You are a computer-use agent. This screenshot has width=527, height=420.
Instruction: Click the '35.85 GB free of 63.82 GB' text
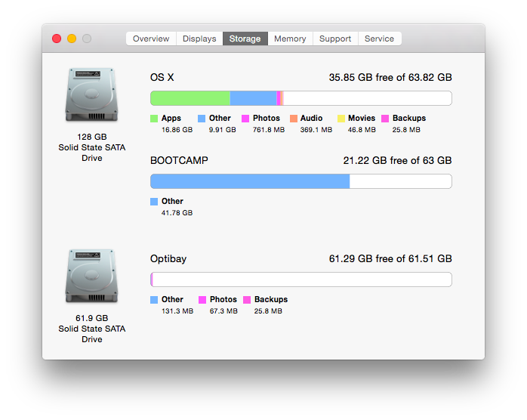pyautogui.click(x=390, y=77)
